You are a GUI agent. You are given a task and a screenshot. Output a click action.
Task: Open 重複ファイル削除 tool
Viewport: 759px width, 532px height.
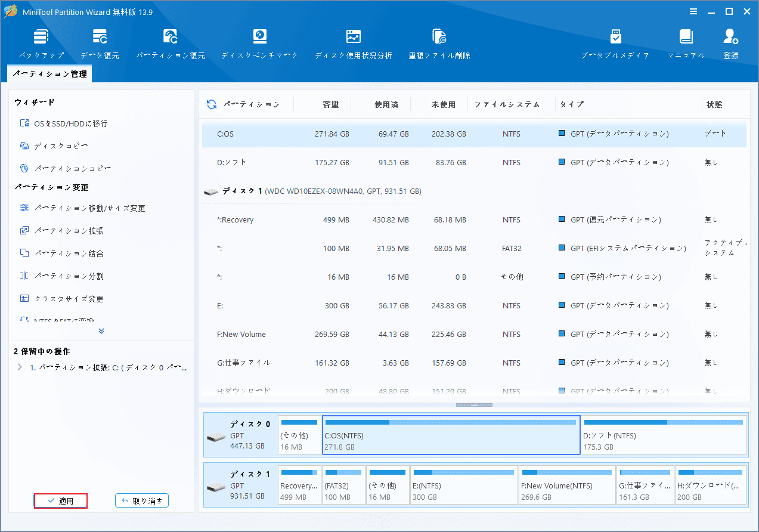439,44
